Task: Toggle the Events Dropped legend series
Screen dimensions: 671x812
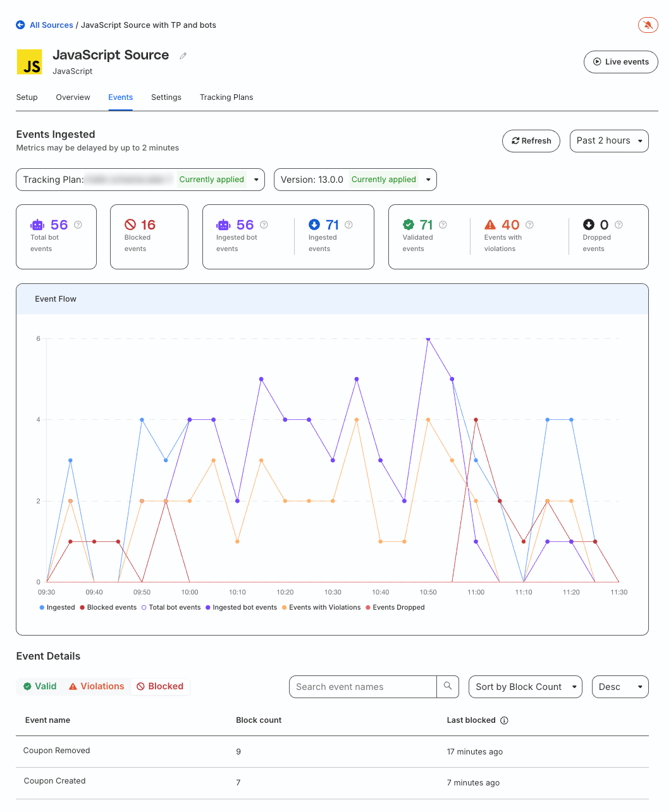Action: click(395, 608)
